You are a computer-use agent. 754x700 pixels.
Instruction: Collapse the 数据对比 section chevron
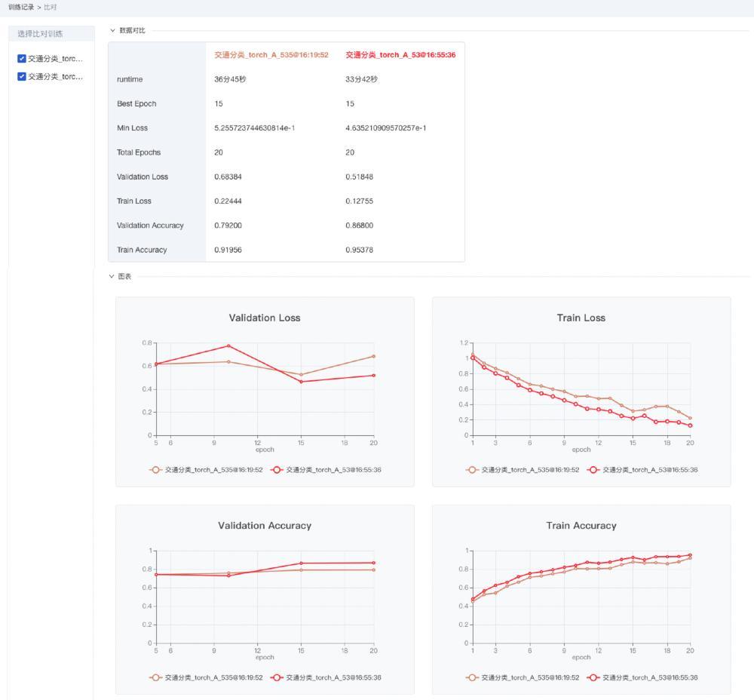112,30
